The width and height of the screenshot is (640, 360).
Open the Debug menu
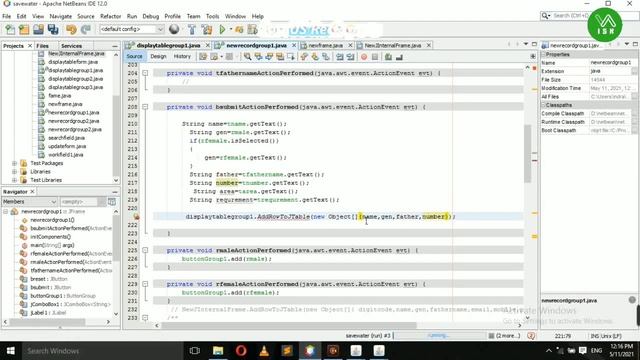click(151, 16)
